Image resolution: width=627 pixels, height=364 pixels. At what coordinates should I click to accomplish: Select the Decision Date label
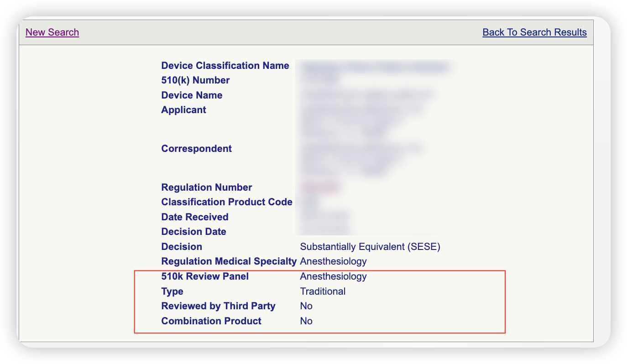[193, 231]
